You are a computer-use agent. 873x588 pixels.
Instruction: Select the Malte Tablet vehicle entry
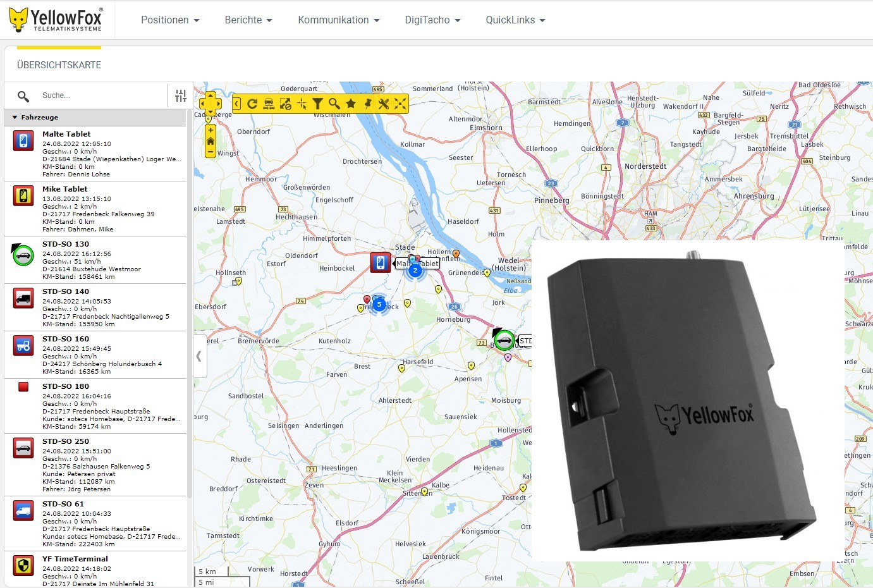point(95,154)
